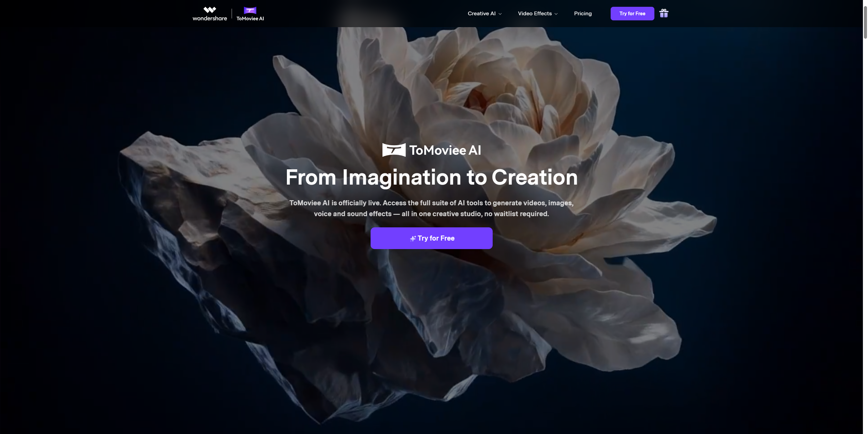The width and height of the screenshot is (868, 434).
Task: Click the From Imagination to Creation headline
Action: [431, 177]
